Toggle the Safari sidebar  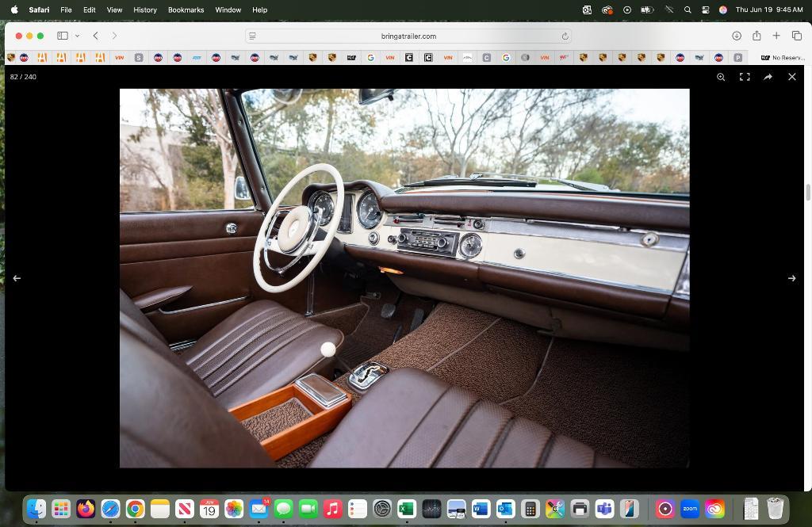(61, 36)
